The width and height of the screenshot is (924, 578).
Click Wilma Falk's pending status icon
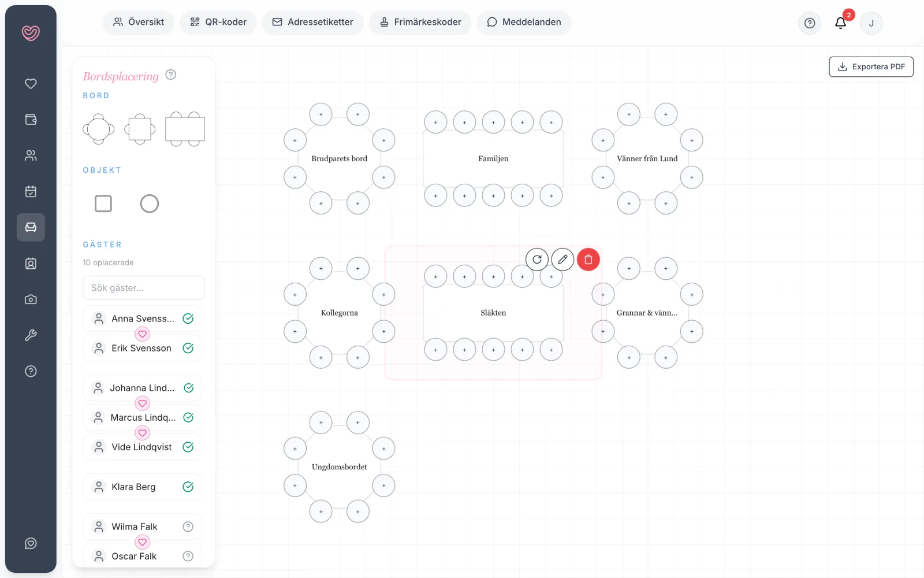(188, 527)
